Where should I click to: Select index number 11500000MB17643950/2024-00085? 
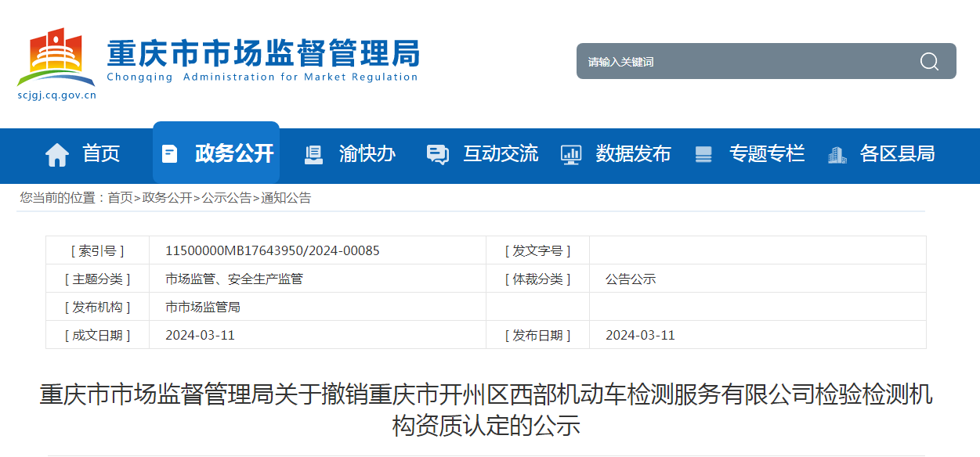tap(273, 250)
